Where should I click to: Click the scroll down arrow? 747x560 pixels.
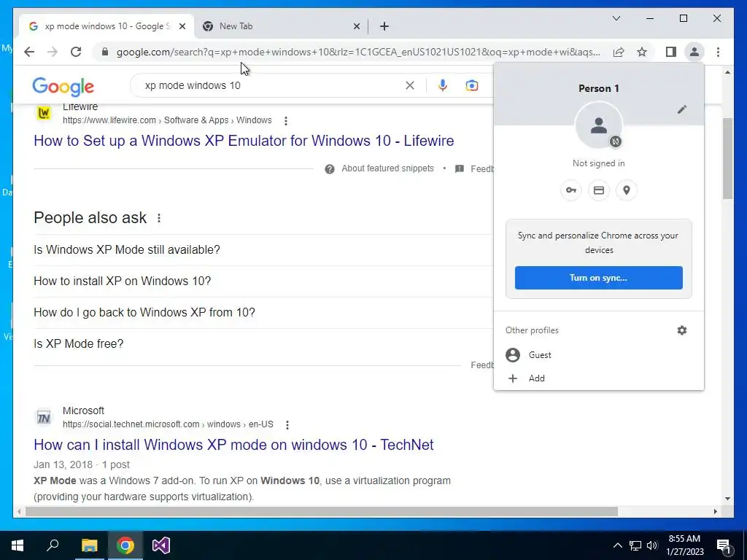(727, 499)
